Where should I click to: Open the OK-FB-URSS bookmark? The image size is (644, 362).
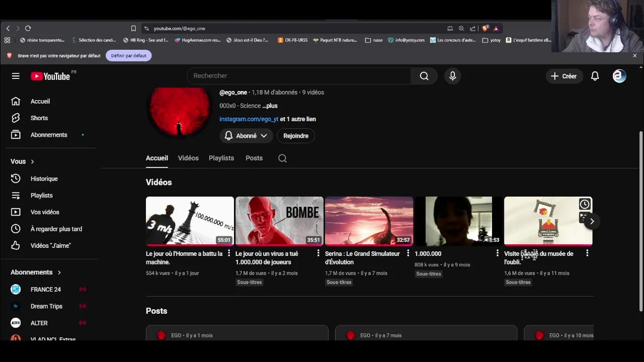[x=292, y=40]
